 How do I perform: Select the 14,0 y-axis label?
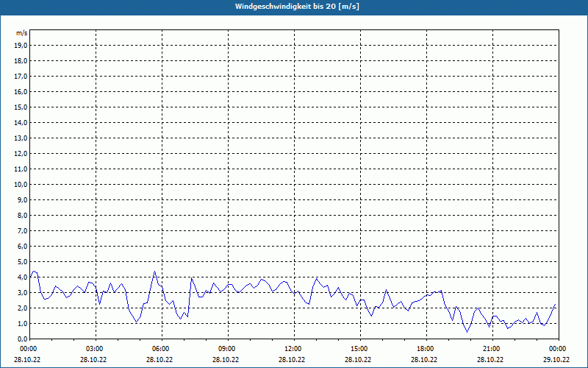point(21,122)
